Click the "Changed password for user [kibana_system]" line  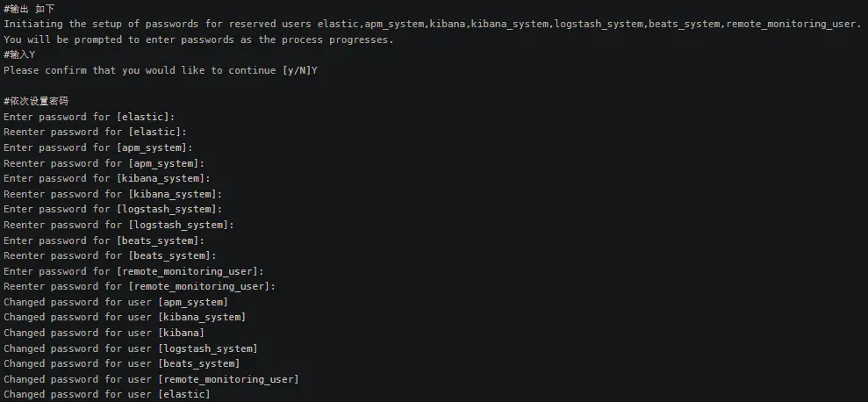tap(125, 317)
